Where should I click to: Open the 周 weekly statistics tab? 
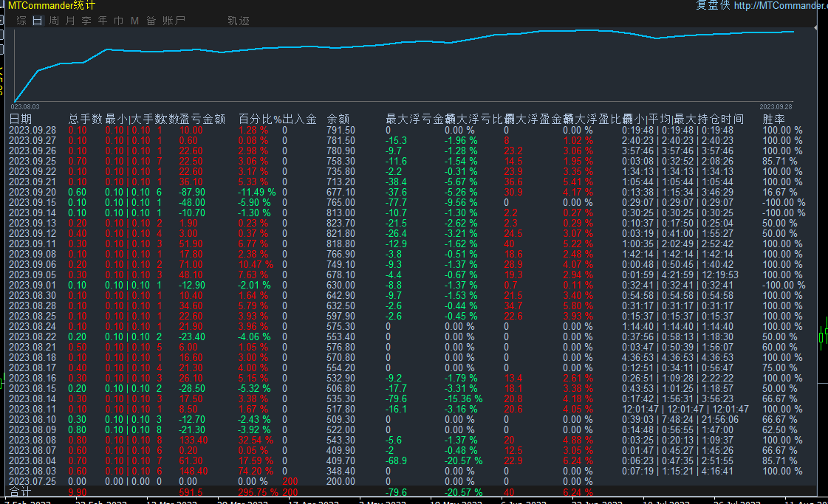click(54, 21)
